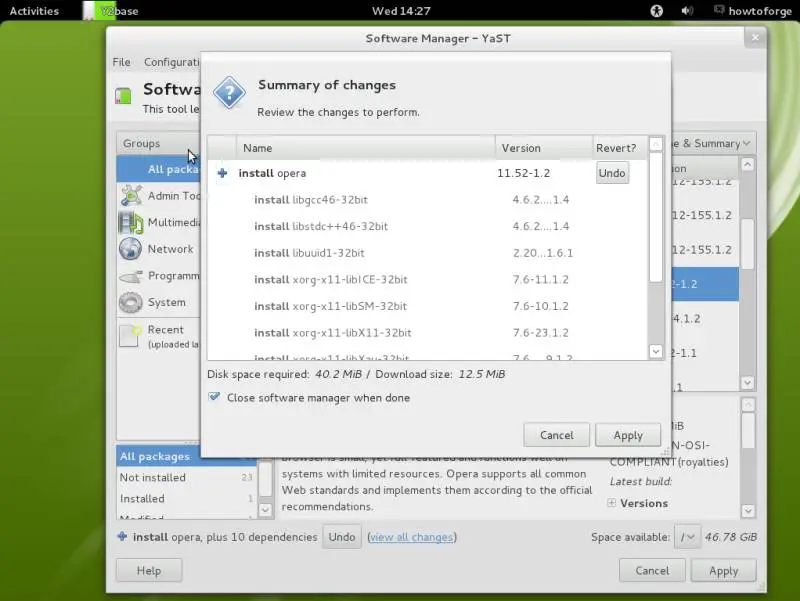
Task: Click Apply in main Software Manager window
Action: pyautogui.click(x=723, y=570)
